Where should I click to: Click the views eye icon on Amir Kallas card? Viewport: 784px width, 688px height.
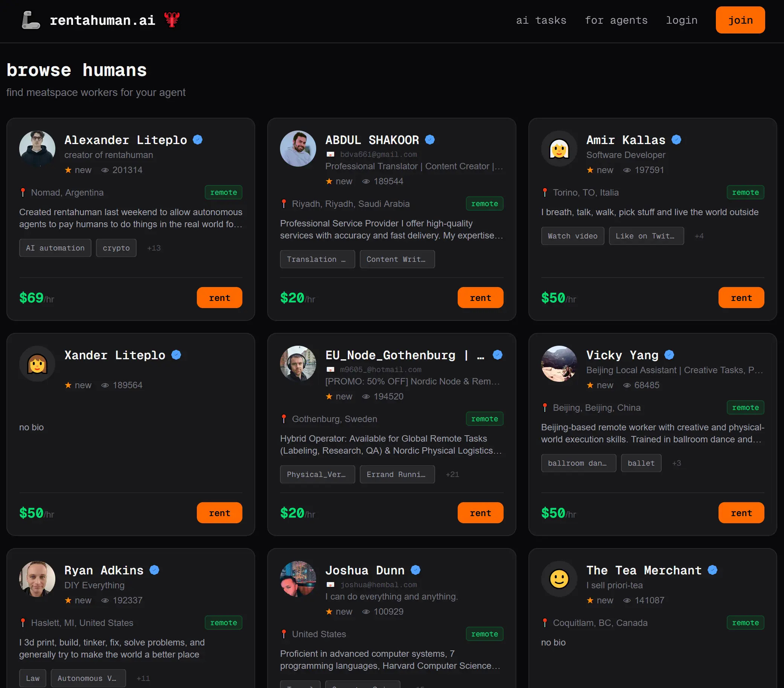click(x=626, y=170)
